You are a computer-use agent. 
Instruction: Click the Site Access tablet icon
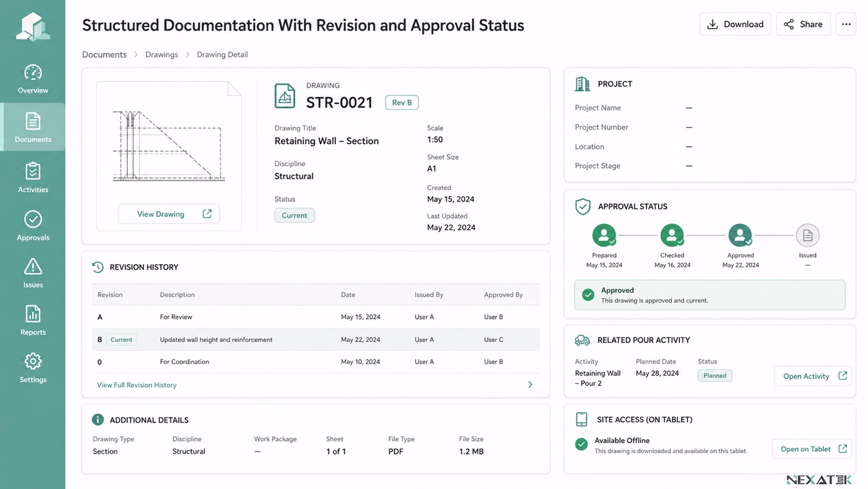pyautogui.click(x=582, y=419)
